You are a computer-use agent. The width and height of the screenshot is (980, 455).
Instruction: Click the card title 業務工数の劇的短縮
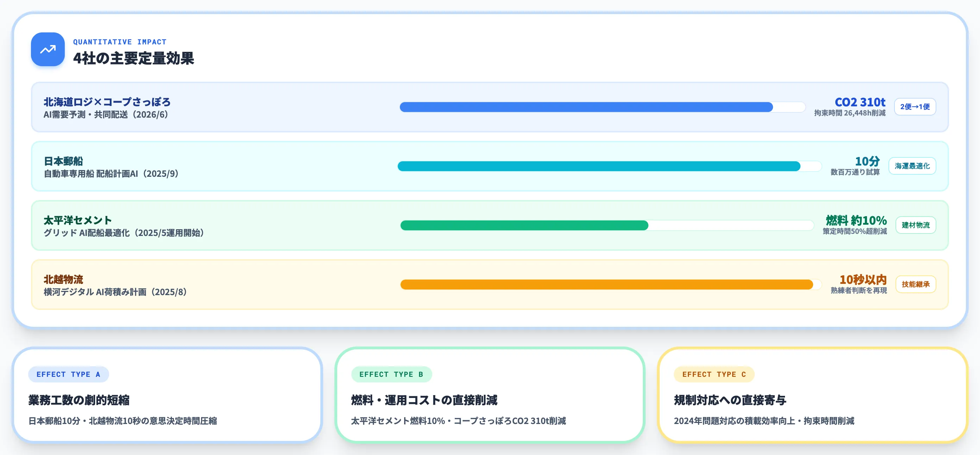79,400
